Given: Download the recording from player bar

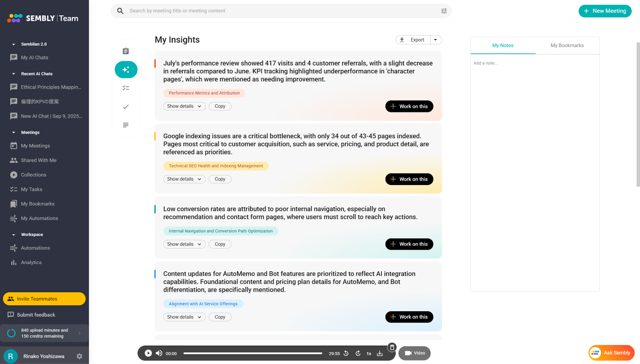Looking at the screenshot, I should (x=380, y=353).
